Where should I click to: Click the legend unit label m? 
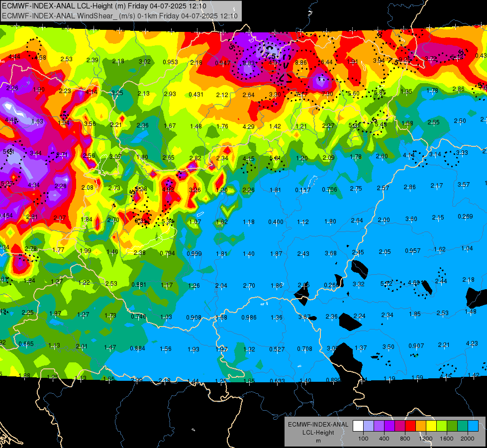coord(318,441)
